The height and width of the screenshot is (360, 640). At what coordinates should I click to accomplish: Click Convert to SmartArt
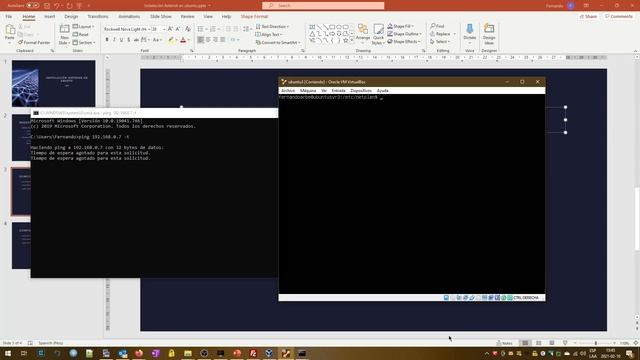278,42
